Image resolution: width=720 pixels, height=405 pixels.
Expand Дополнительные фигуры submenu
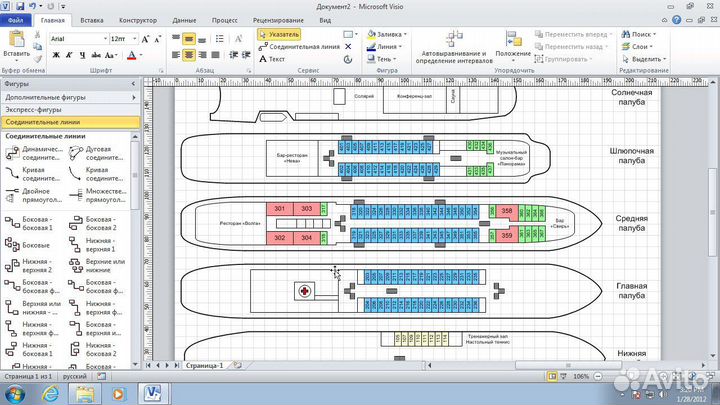tap(70, 97)
